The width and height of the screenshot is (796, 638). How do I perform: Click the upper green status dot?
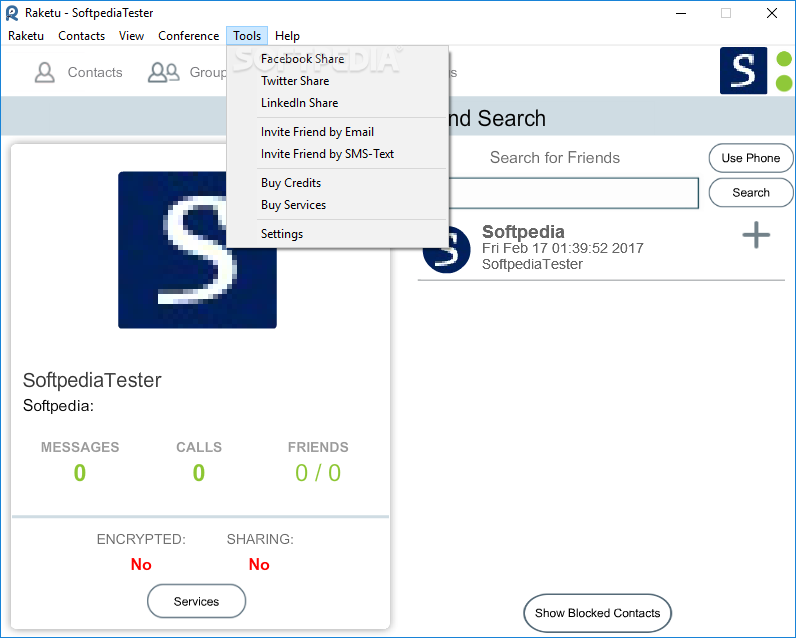[x=784, y=58]
